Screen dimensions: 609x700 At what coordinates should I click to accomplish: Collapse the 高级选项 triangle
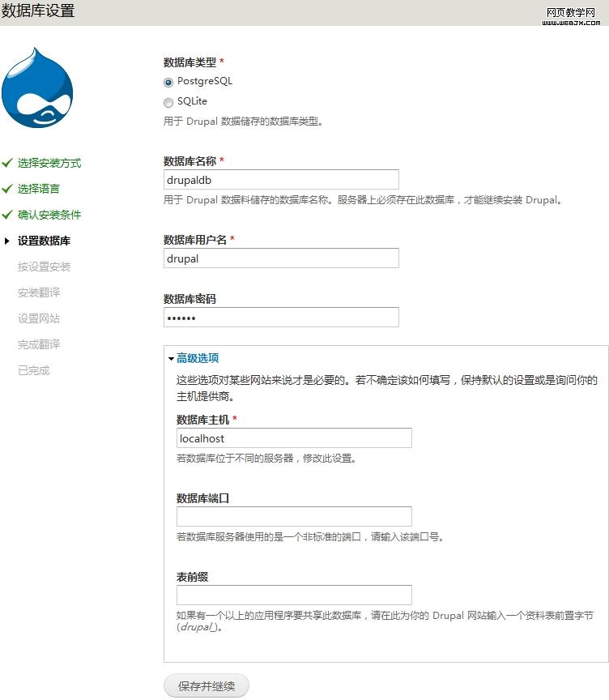171,358
